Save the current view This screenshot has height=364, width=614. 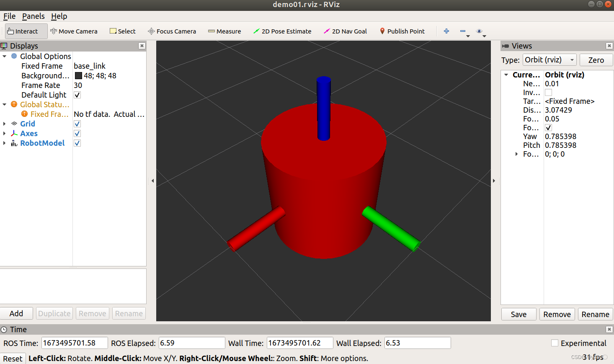pyautogui.click(x=519, y=315)
